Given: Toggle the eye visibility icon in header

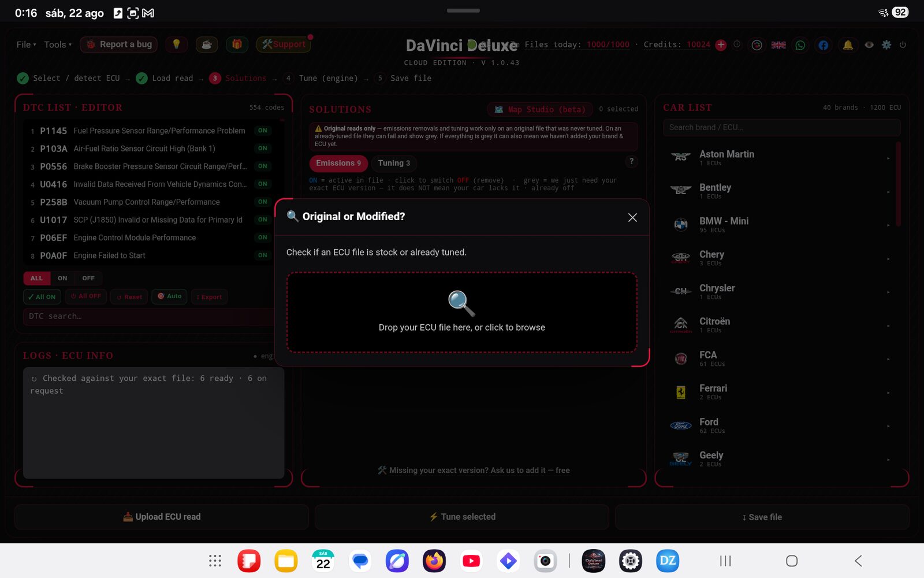Looking at the screenshot, I should (x=869, y=45).
